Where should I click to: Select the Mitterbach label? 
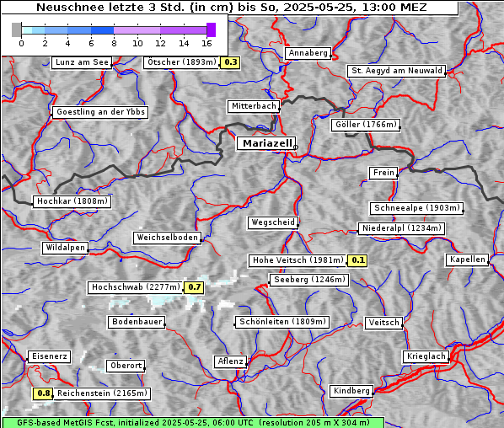(x=254, y=106)
